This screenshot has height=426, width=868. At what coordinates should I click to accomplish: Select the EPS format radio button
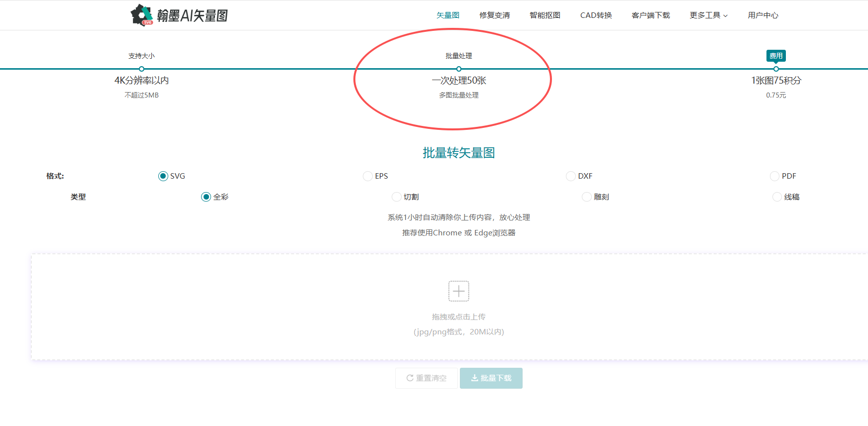(x=368, y=176)
